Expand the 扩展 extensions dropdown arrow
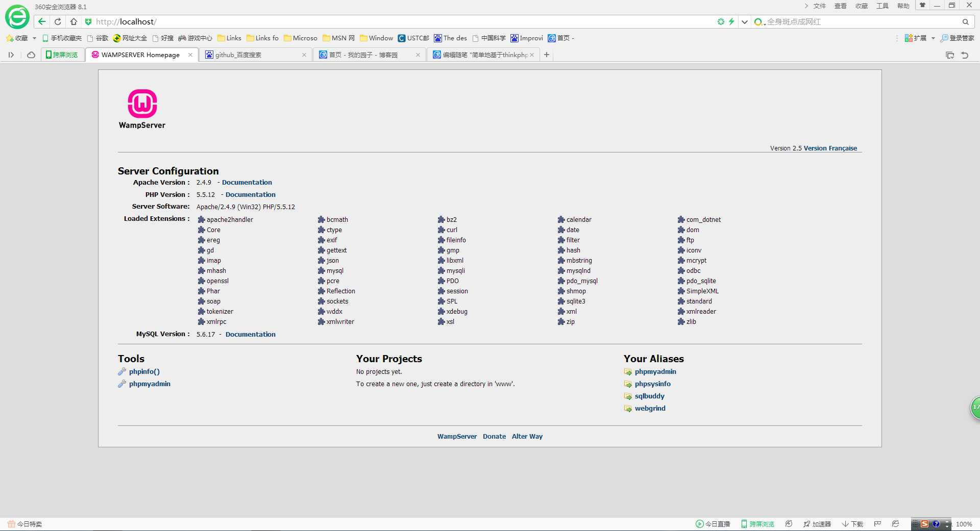 (933, 38)
